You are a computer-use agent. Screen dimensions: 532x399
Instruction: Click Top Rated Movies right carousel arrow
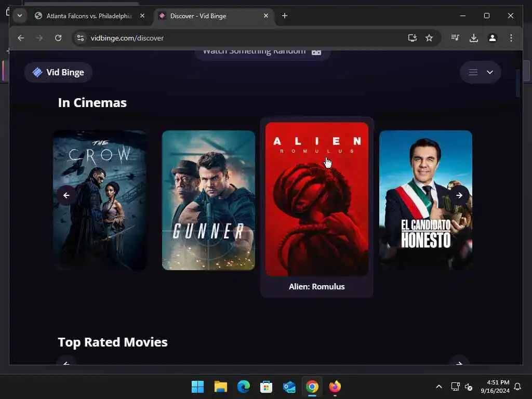coord(459,362)
